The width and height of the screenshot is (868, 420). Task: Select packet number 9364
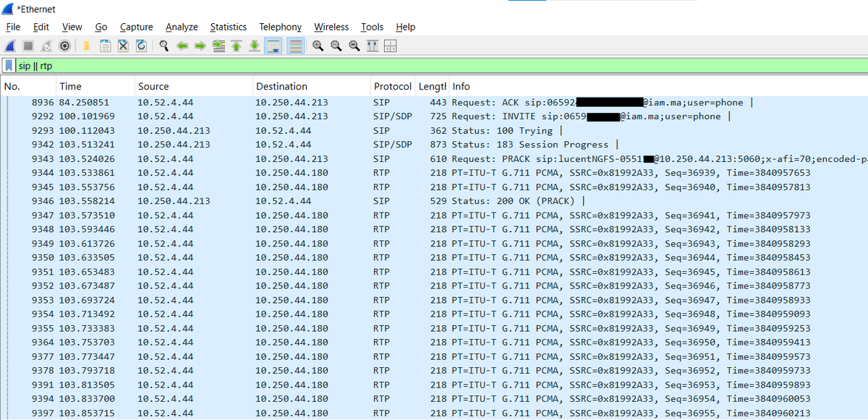434,342
